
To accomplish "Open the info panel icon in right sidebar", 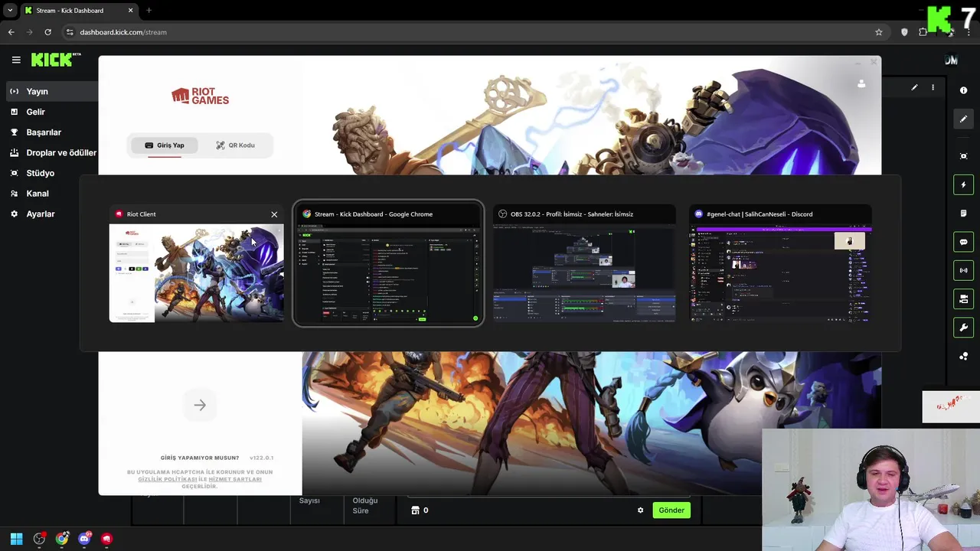I will [x=963, y=90].
